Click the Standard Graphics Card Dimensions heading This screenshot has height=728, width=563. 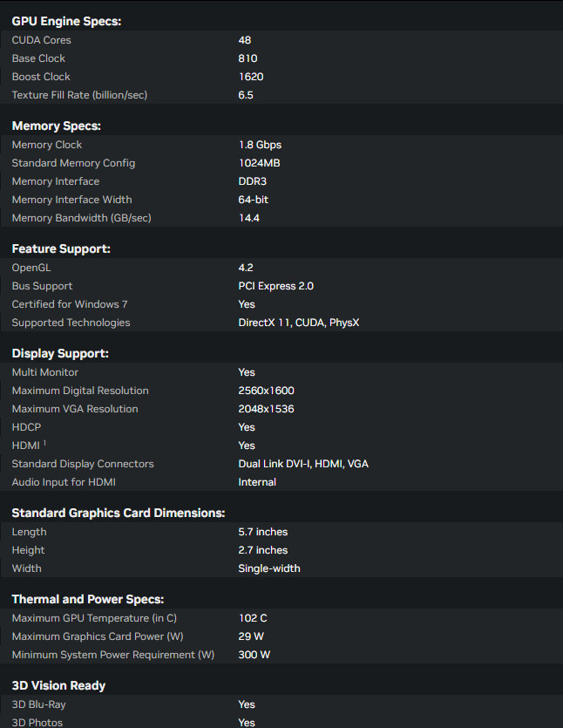pos(119,514)
